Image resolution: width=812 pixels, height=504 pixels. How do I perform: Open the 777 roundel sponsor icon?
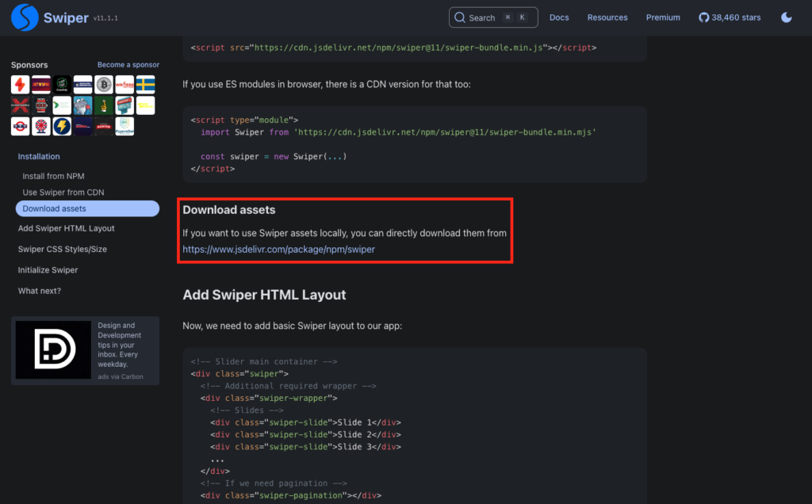pos(20,126)
